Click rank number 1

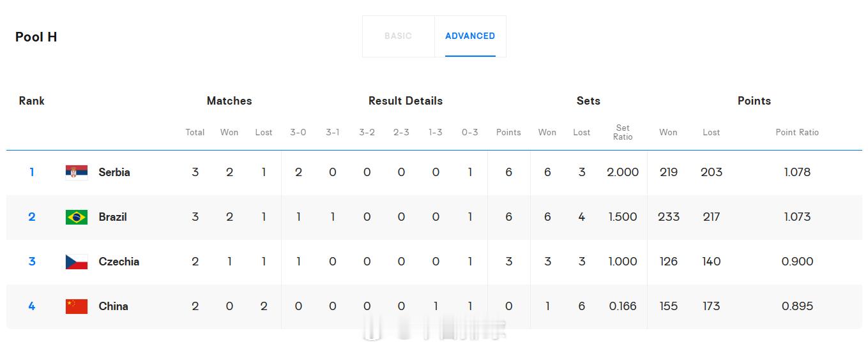(32, 172)
